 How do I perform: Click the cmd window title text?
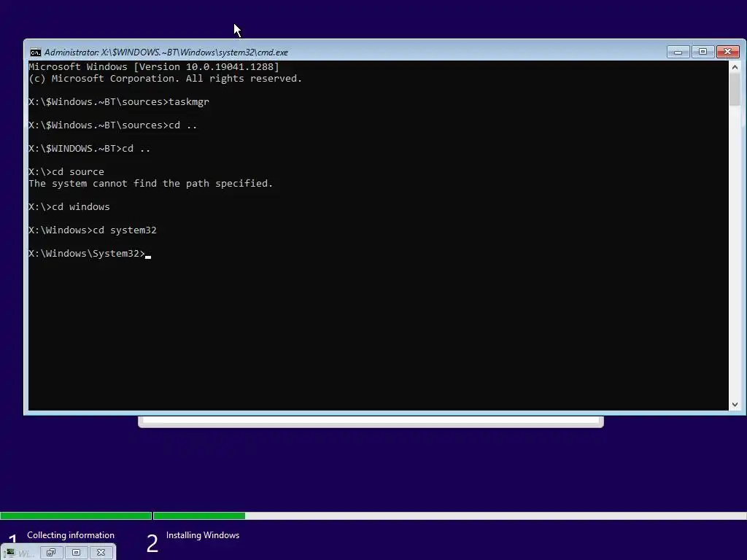click(x=166, y=52)
